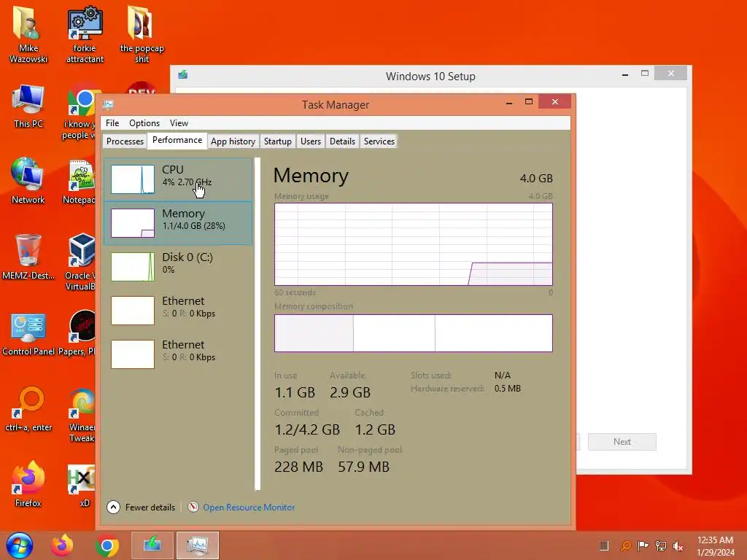Click the Paged pool 228 MB value
747x560 pixels.
point(298,467)
